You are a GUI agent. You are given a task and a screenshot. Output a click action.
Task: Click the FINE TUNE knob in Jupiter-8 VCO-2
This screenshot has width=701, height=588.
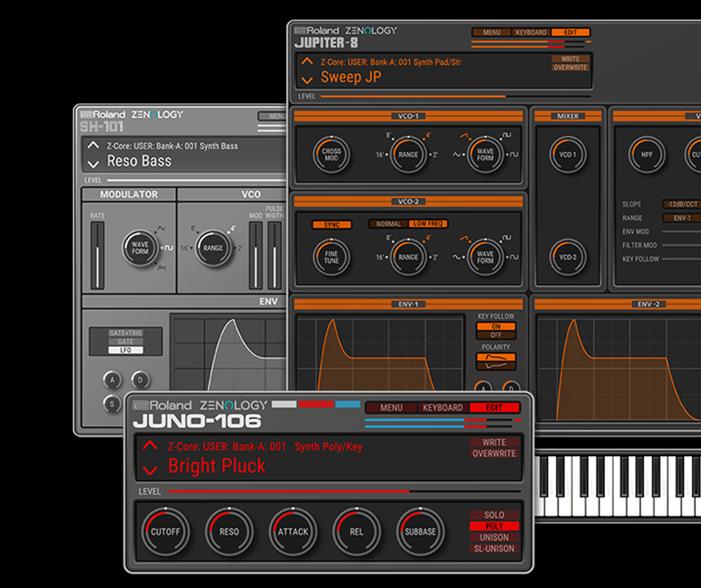click(x=331, y=257)
